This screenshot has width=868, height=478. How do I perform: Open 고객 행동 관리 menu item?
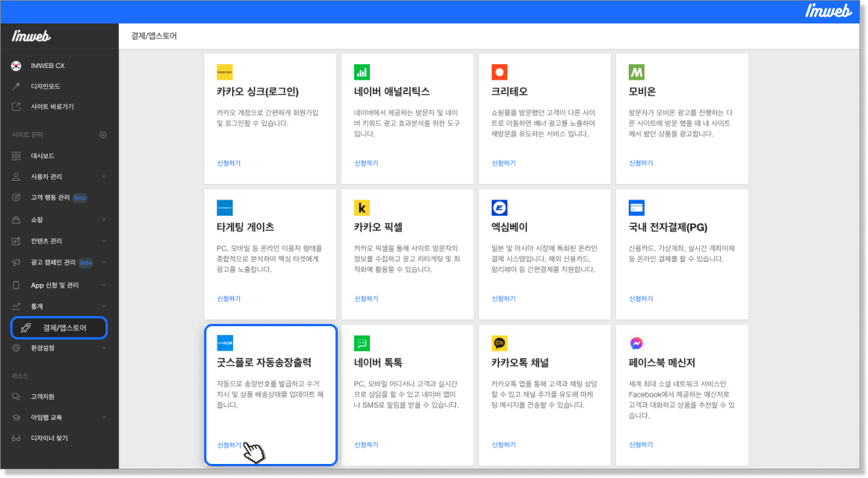(x=50, y=198)
